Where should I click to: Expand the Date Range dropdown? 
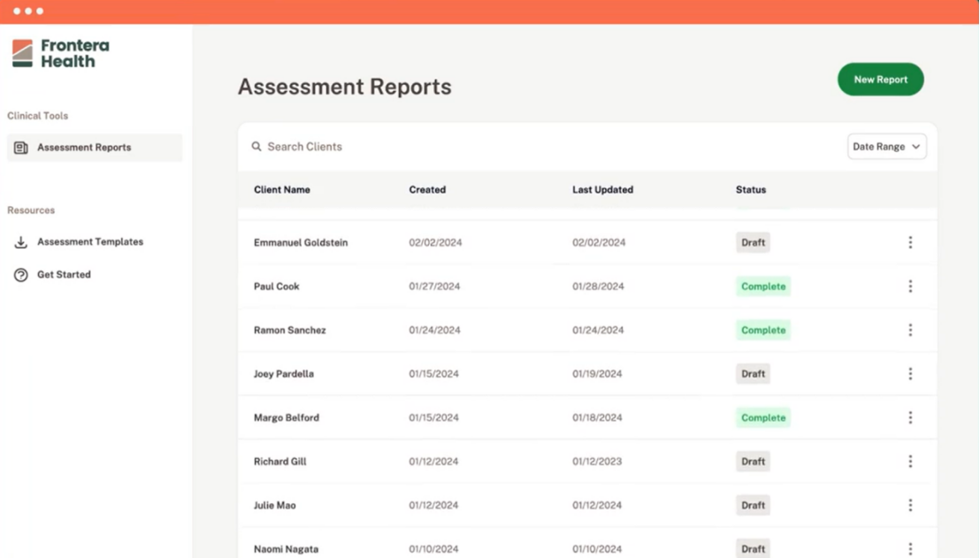pyautogui.click(x=886, y=147)
